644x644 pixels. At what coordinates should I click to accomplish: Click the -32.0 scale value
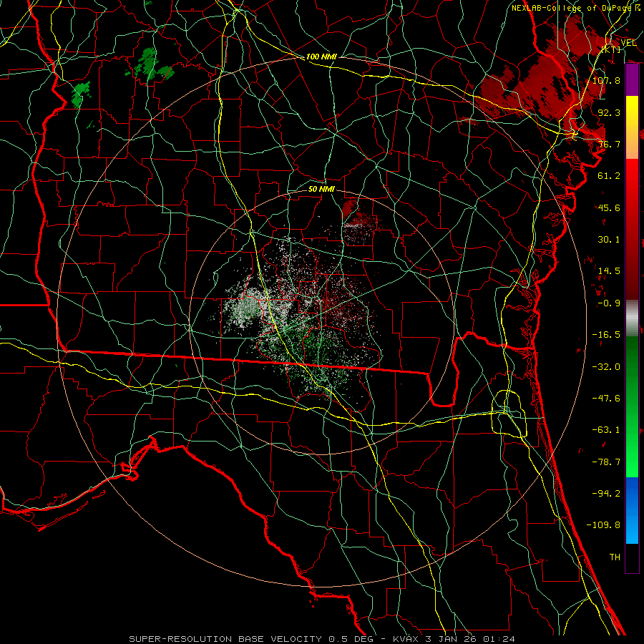point(606,367)
